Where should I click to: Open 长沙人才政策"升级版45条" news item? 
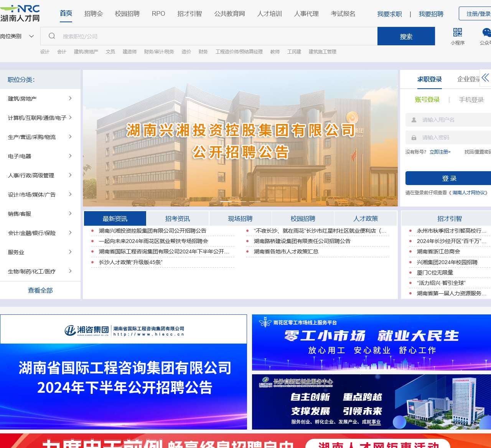(x=130, y=262)
